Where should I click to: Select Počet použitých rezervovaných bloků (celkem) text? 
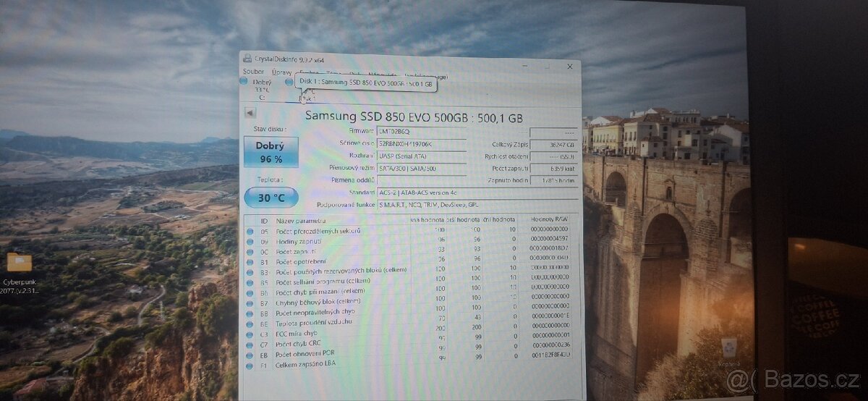coord(341,270)
